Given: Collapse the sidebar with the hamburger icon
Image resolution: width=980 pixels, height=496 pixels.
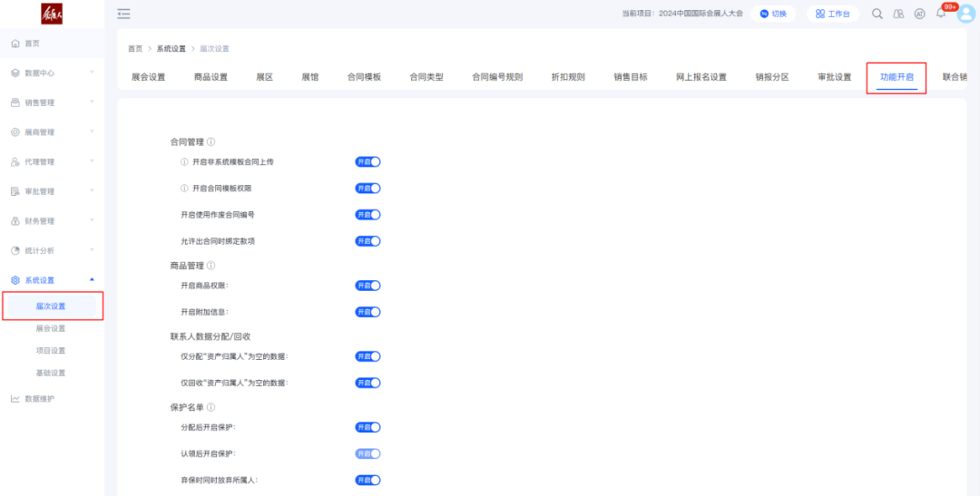Looking at the screenshot, I should pos(123,14).
